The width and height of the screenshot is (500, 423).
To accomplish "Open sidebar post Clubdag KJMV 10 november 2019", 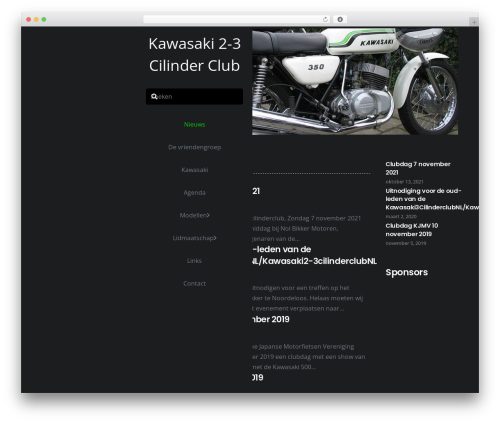I will coord(412,230).
